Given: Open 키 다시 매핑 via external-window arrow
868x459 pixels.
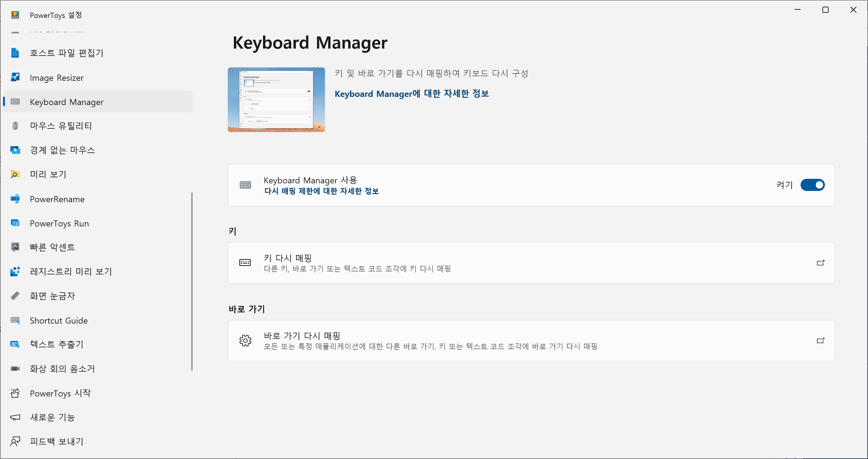Looking at the screenshot, I should (820, 263).
